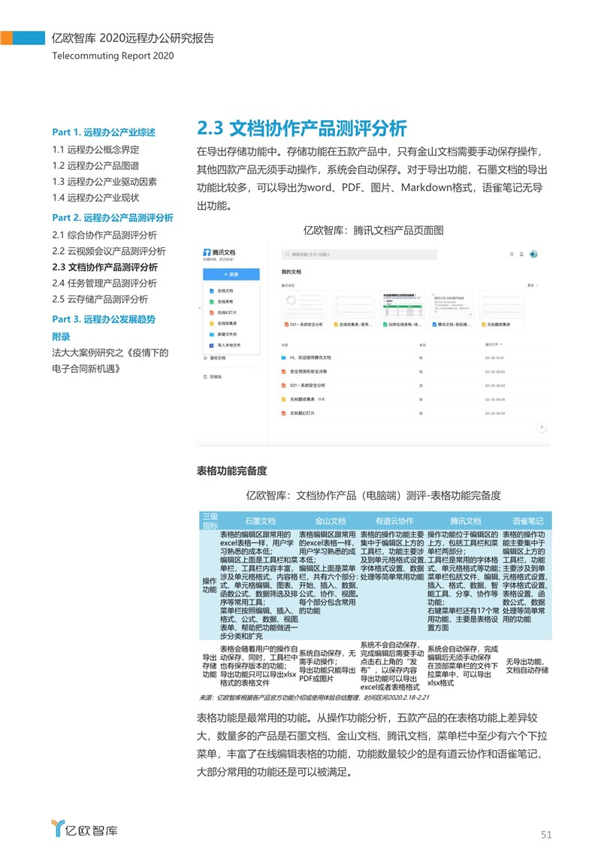601x868 pixels.
Task: Click the 腾讯文档 table column header
Action: click(x=466, y=521)
